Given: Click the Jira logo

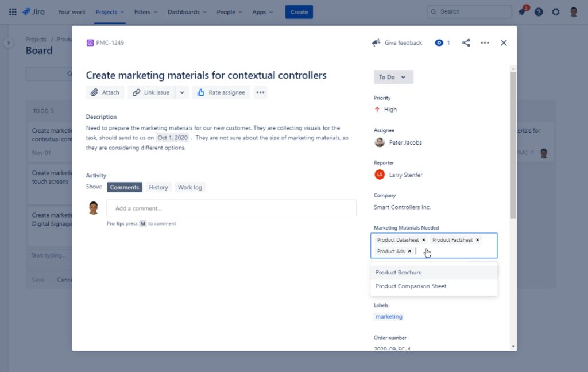Looking at the screenshot, I should (33, 12).
